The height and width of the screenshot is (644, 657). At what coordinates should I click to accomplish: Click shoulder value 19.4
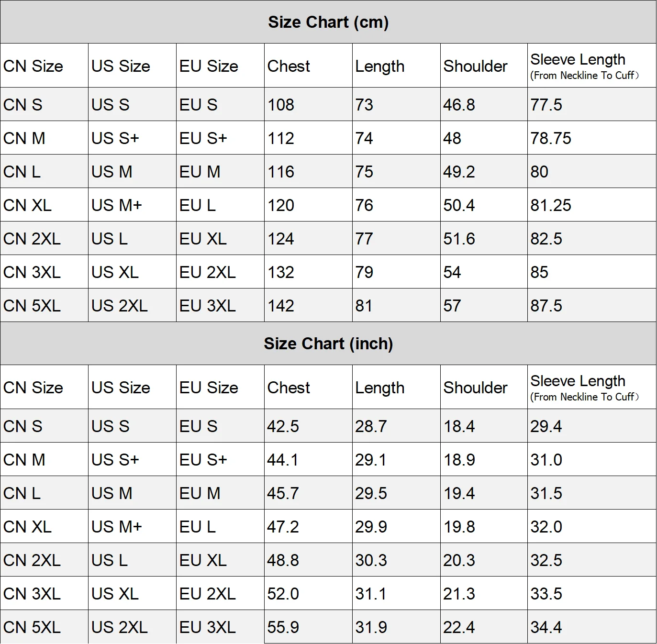pos(459,493)
